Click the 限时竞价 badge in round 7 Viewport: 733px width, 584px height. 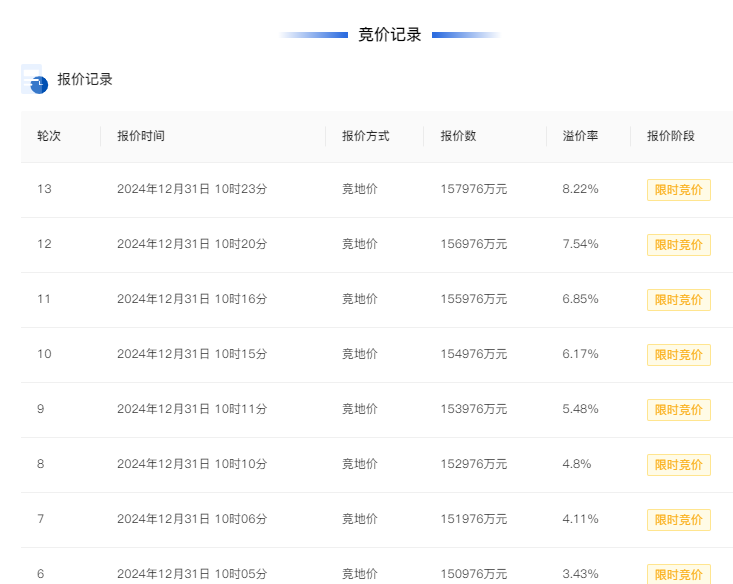click(x=679, y=520)
